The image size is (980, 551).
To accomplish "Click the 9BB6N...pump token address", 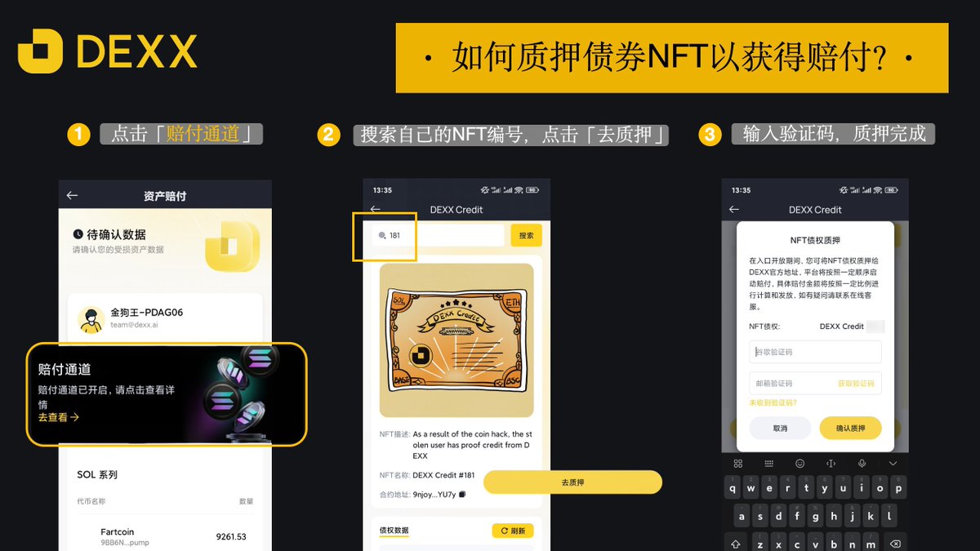I will [x=125, y=543].
